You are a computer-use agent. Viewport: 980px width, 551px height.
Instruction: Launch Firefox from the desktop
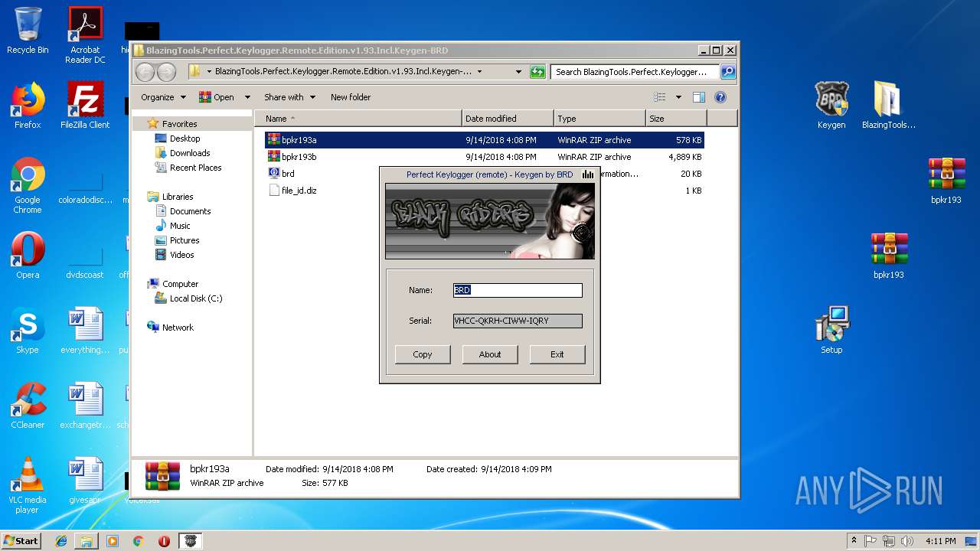[x=28, y=106]
